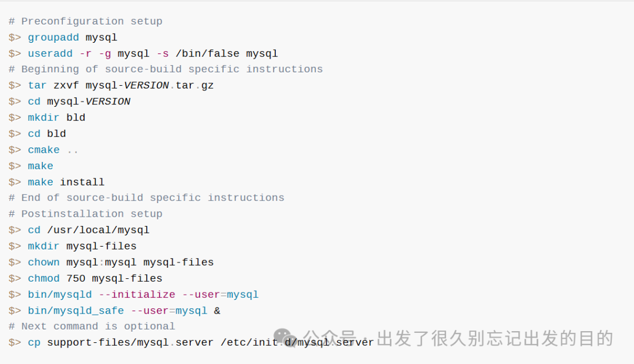Click the "chmod 750 mysql-files" command line
Viewport: 634px width, 364px height.
[95, 278]
